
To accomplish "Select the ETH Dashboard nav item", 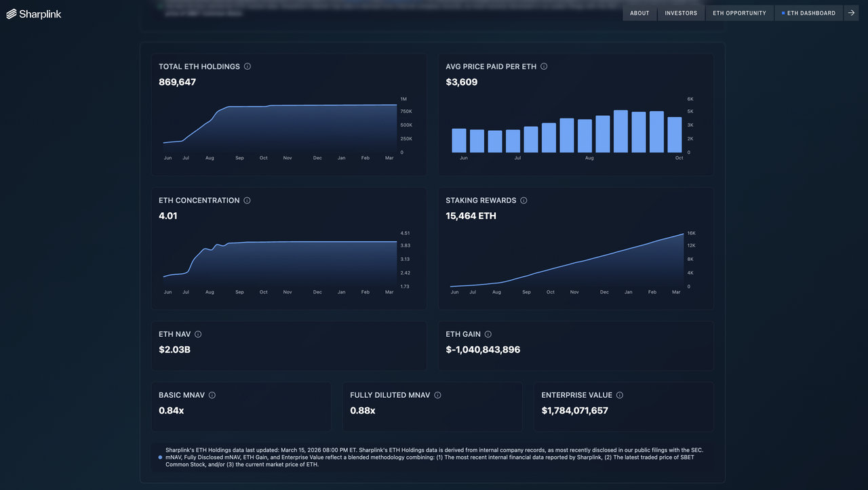I will (x=809, y=13).
